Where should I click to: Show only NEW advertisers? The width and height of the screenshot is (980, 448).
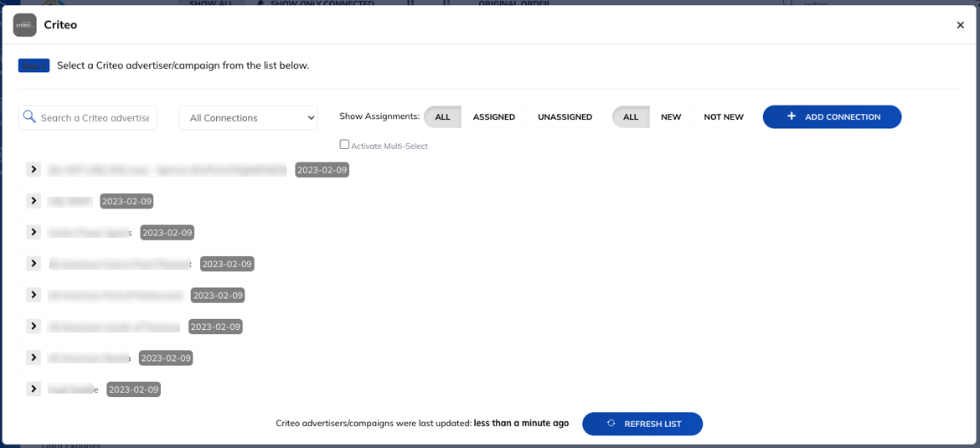pos(671,117)
